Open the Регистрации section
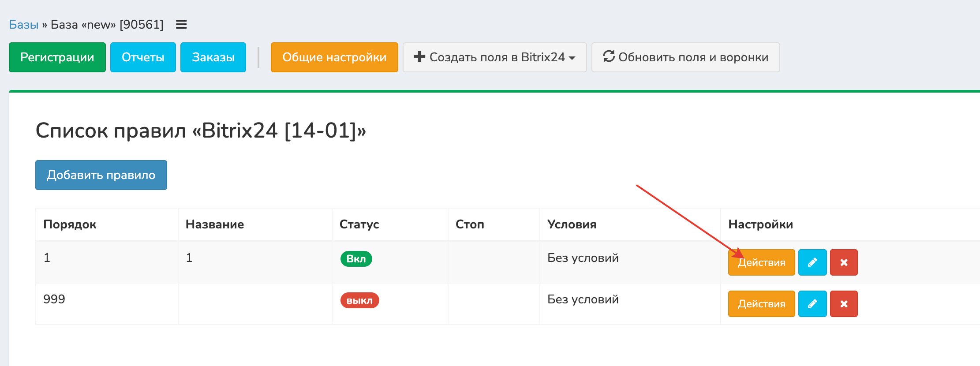 coord(57,57)
